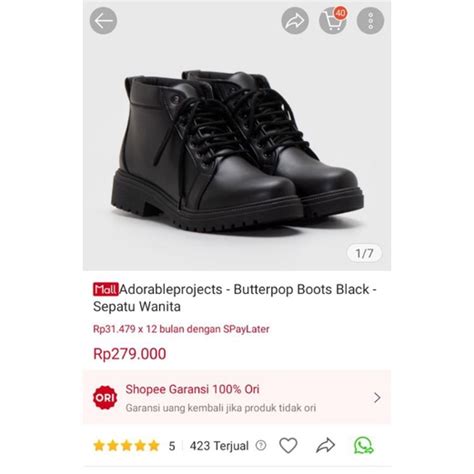Open the SPayLater 12 bulan installment link
Screen dimensions: 474x474
tap(181, 329)
